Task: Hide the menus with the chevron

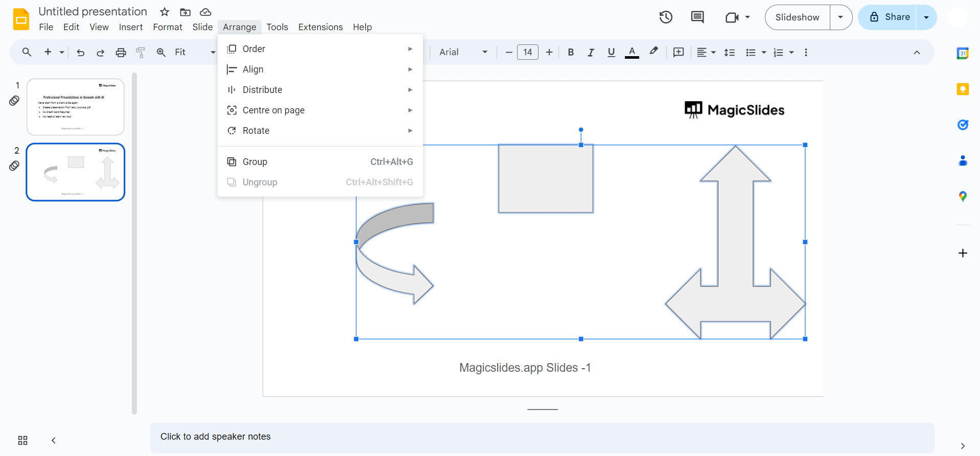Action: pos(917,52)
